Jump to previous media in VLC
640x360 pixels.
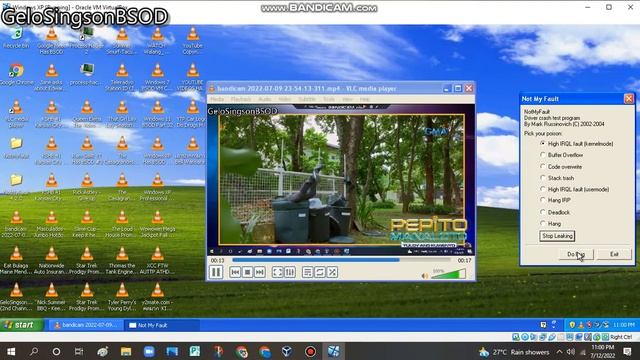[x=235, y=272]
